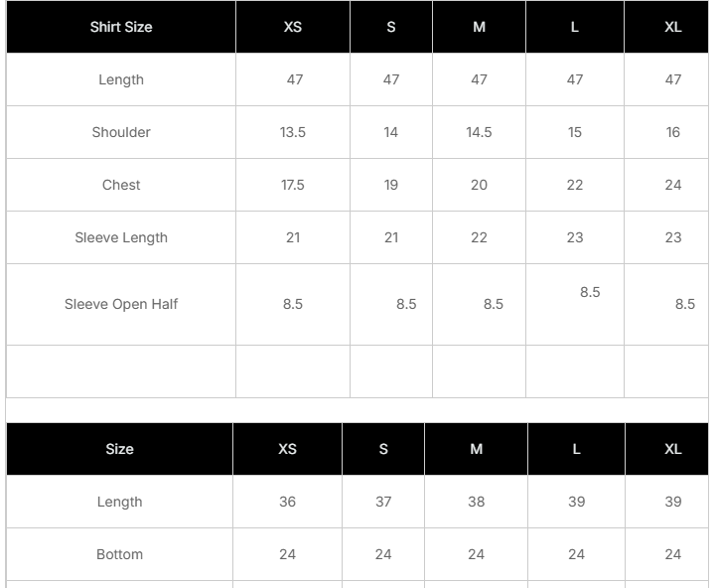This screenshot has height=588, width=718.
Task: Click the Sleeve Open Half label
Action: click(x=121, y=304)
